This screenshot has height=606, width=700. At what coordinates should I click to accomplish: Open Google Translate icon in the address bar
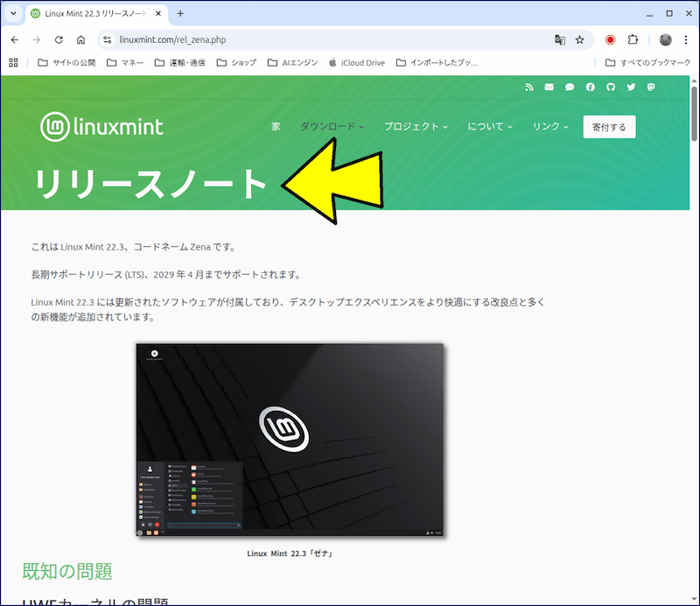point(562,39)
